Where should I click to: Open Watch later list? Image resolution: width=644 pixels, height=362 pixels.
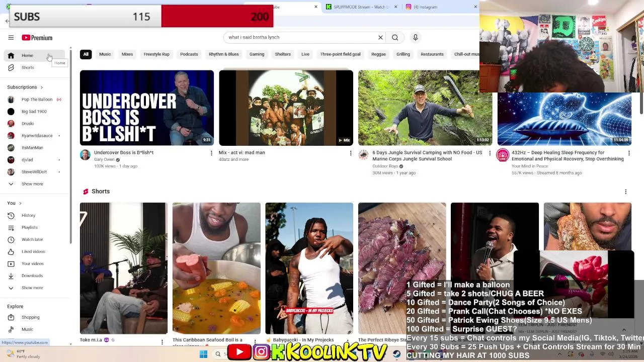[x=34, y=239]
